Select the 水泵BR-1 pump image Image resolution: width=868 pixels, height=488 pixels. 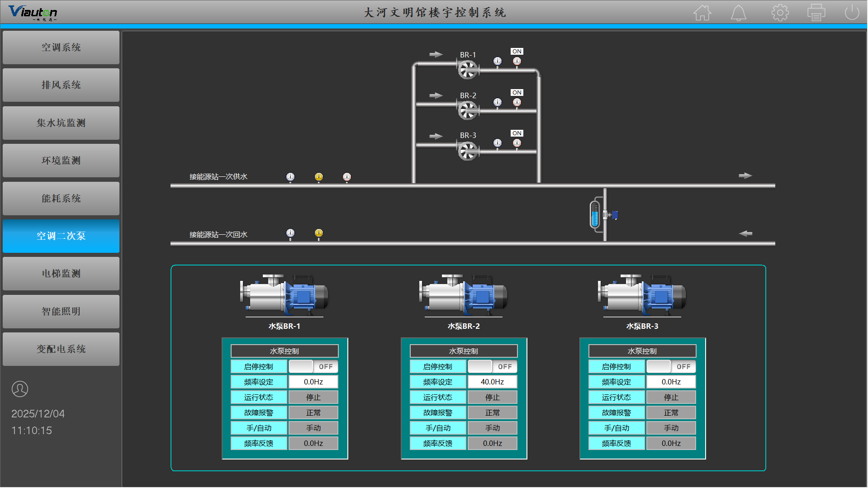(284, 294)
